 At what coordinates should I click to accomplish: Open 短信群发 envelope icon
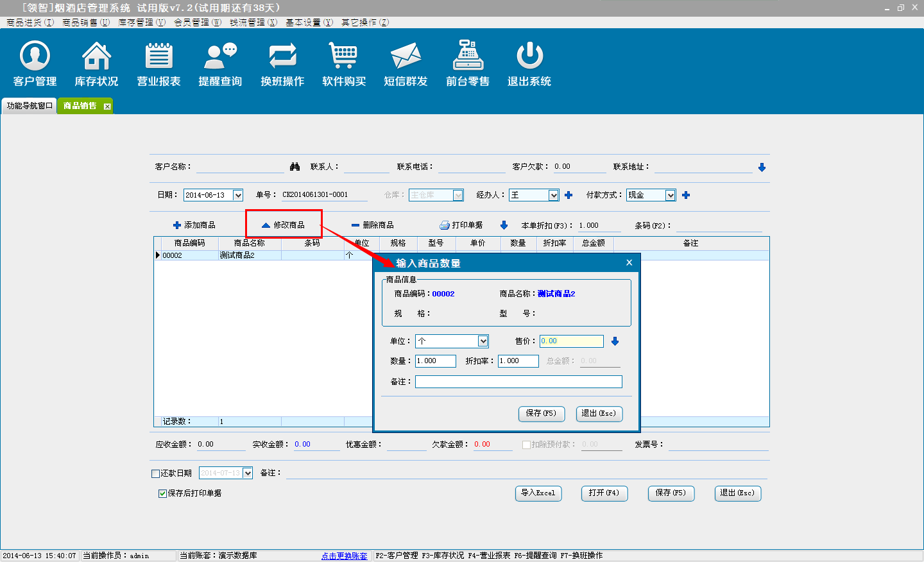[406, 56]
